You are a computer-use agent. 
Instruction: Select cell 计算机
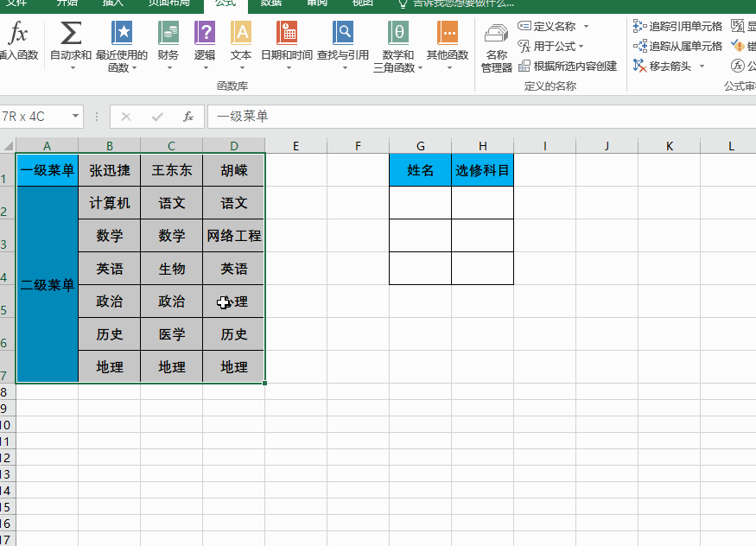point(110,203)
